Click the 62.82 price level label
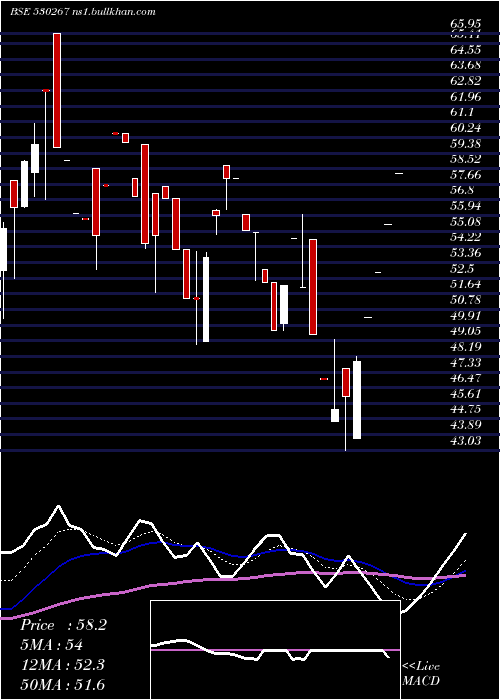Viewport: 500px width, 700px height. click(466, 81)
